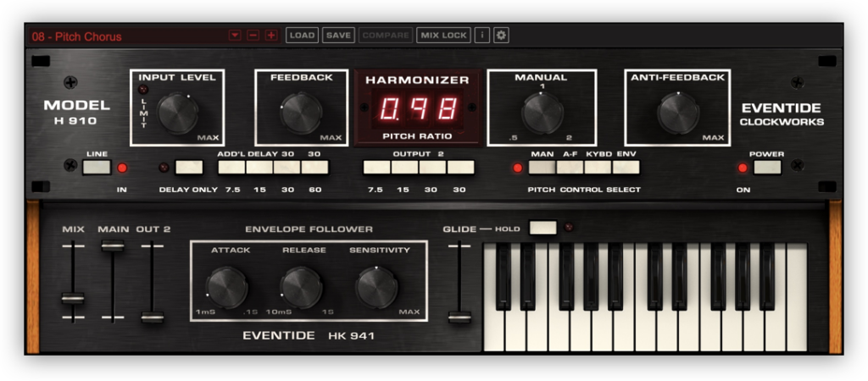The image size is (868, 381).
Task: Go to previous preset with minus button
Action: [x=253, y=36]
